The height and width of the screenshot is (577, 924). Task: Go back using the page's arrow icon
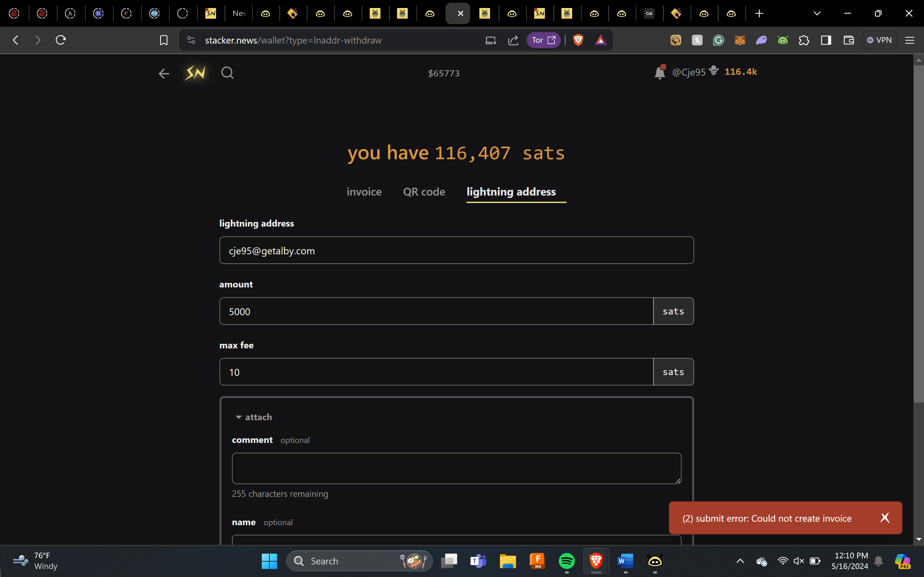164,73
